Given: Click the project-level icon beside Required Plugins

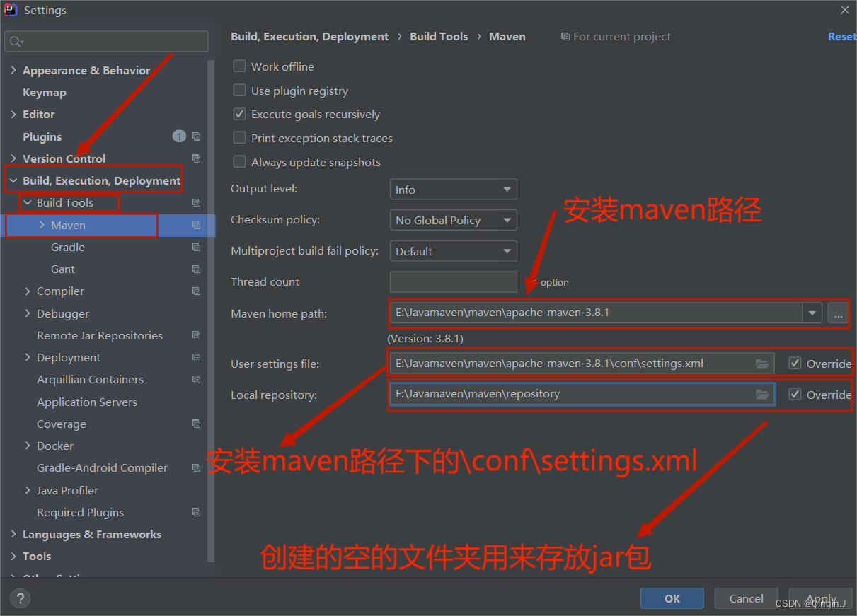Looking at the screenshot, I should [x=196, y=512].
